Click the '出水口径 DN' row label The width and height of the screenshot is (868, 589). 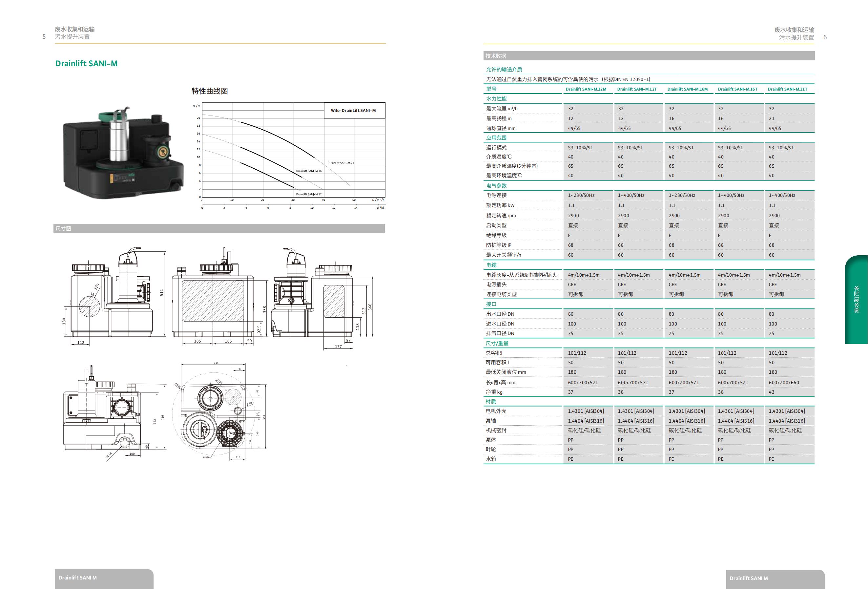[500, 314]
